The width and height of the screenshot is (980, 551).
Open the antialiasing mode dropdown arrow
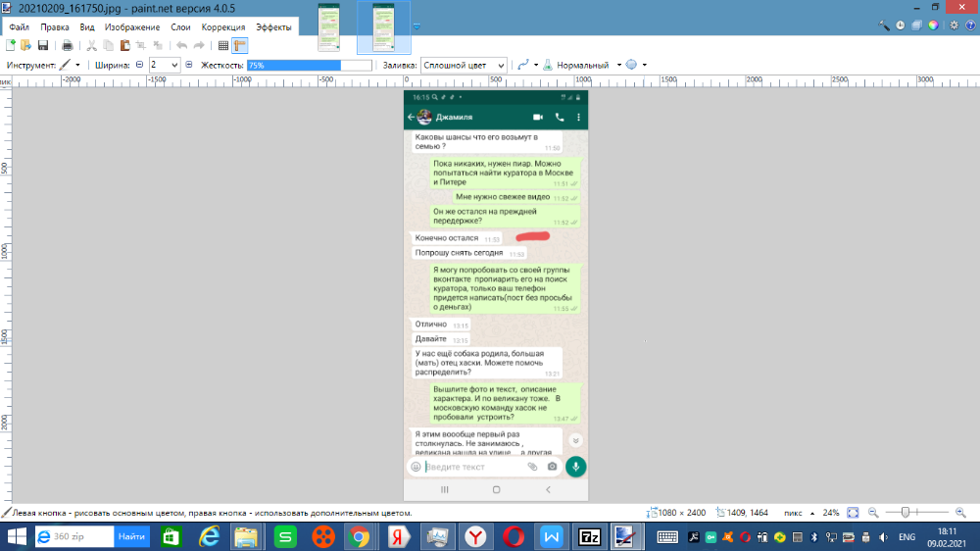point(536,65)
